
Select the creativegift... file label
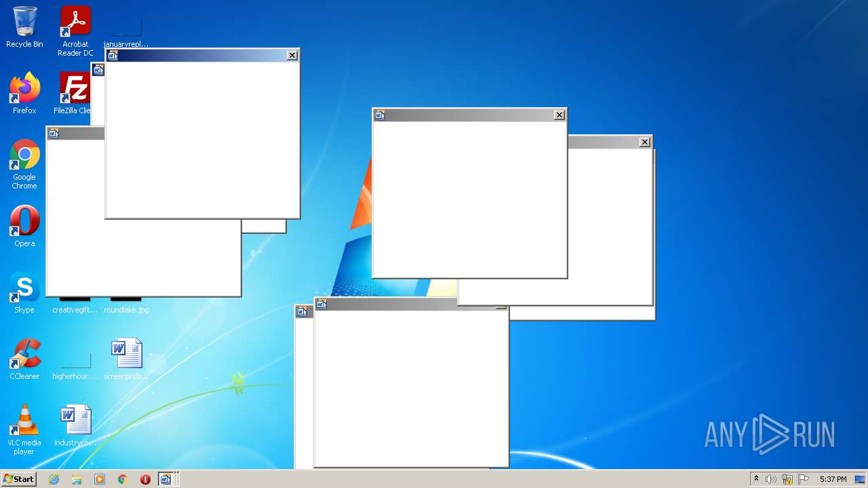[x=75, y=310]
